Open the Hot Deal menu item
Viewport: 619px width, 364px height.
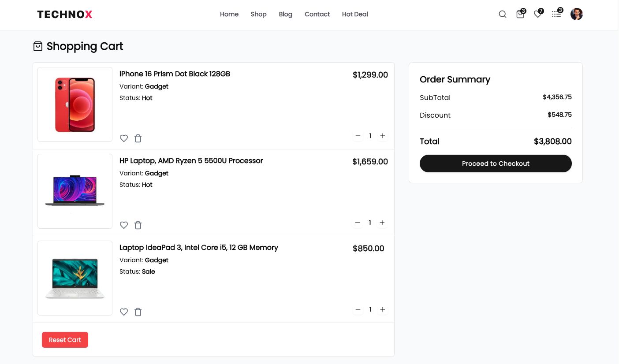click(x=355, y=14)
